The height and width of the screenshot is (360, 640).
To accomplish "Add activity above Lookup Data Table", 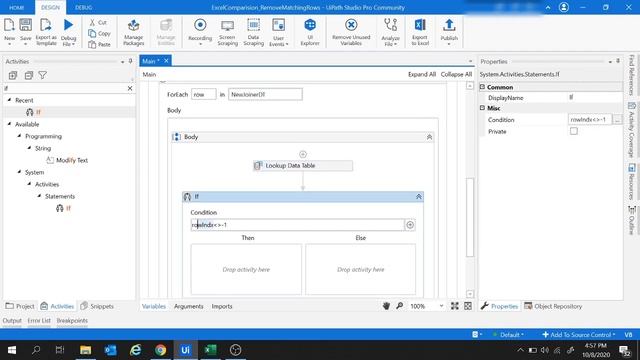I will pyautogui.click(x=303, y=154).
